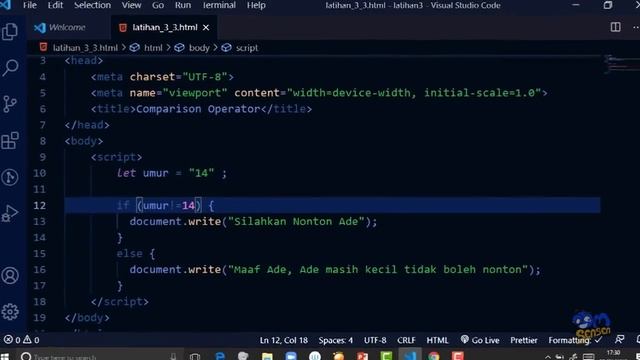Open the Extensions view
The height and width of the screenshot is (360, 640).
click(x=10, y=140)
